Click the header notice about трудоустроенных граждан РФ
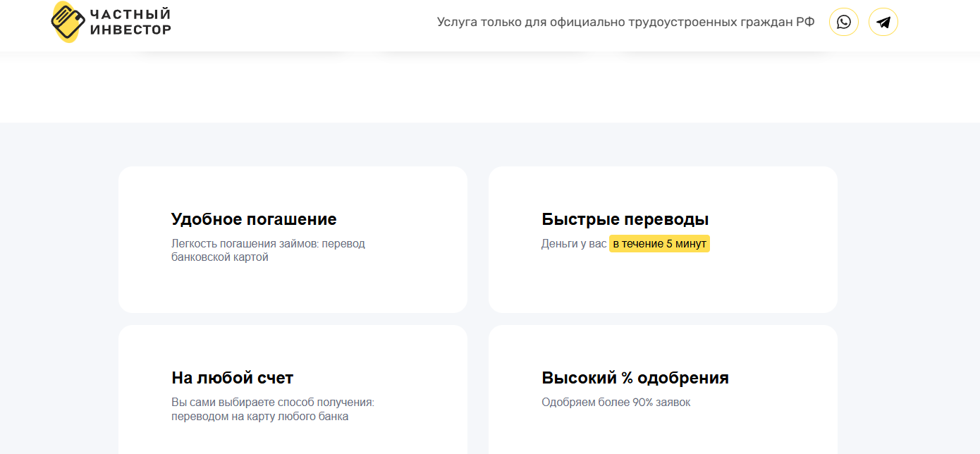This screenshot has width=980, height=454. 625,22
